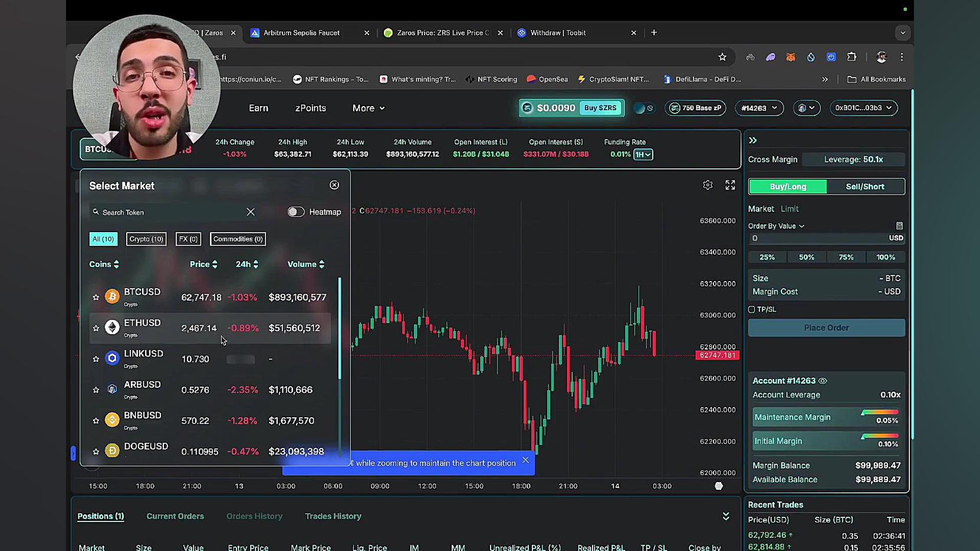Change funding rate 1H interval

click(x=643, y=154)
